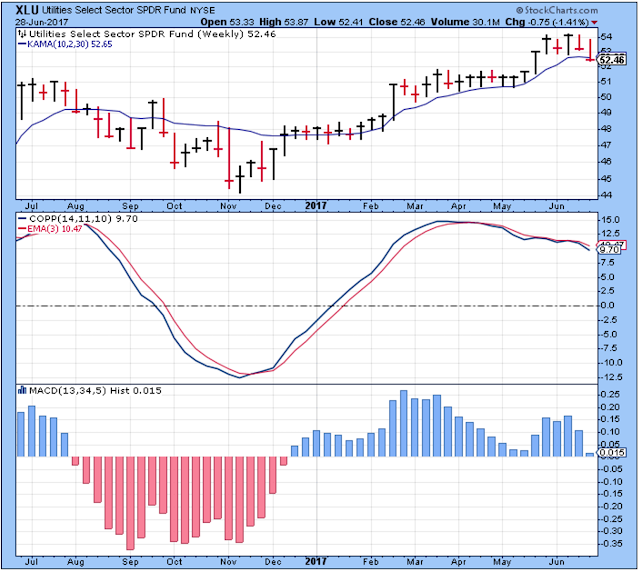The height and width of the screenshot is (571, 640).
Task: Click the Sep label on the bottom time axis
Action: tap(130, 562)
